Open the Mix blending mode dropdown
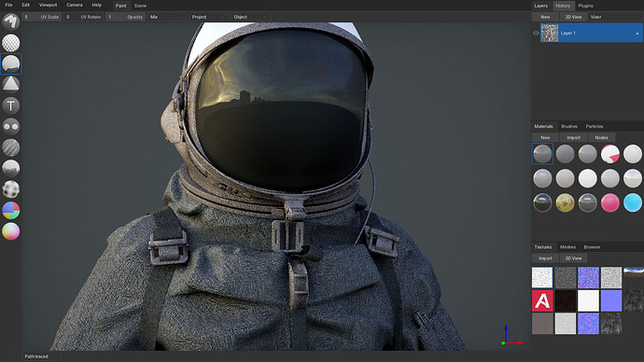This screenshot has height=362, width=644. (167, 17)
